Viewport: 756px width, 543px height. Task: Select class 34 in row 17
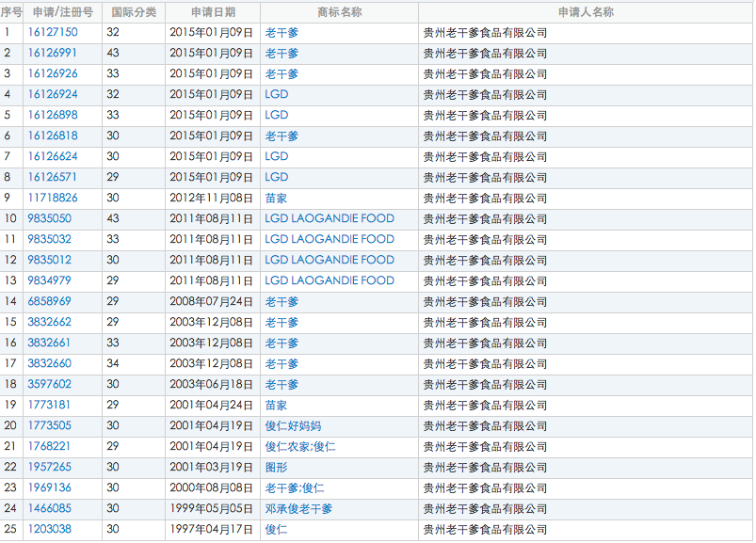pyautogui.click(x=113, y=364)
